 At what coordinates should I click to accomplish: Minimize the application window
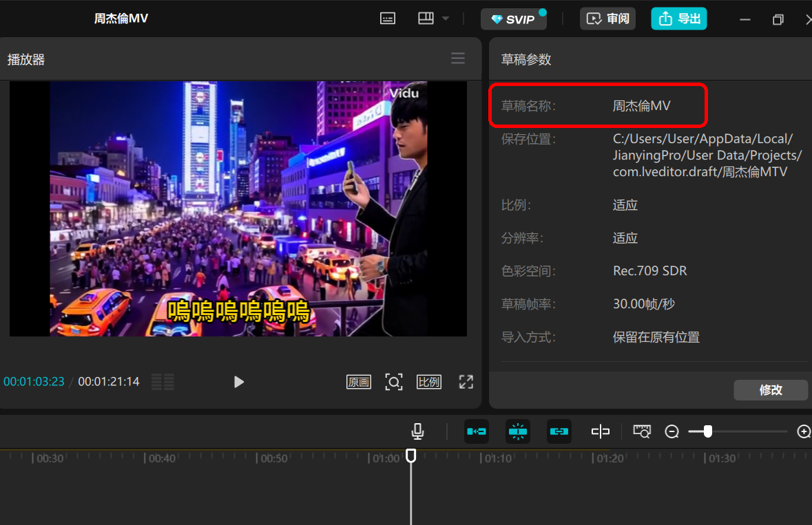(745, 20)
